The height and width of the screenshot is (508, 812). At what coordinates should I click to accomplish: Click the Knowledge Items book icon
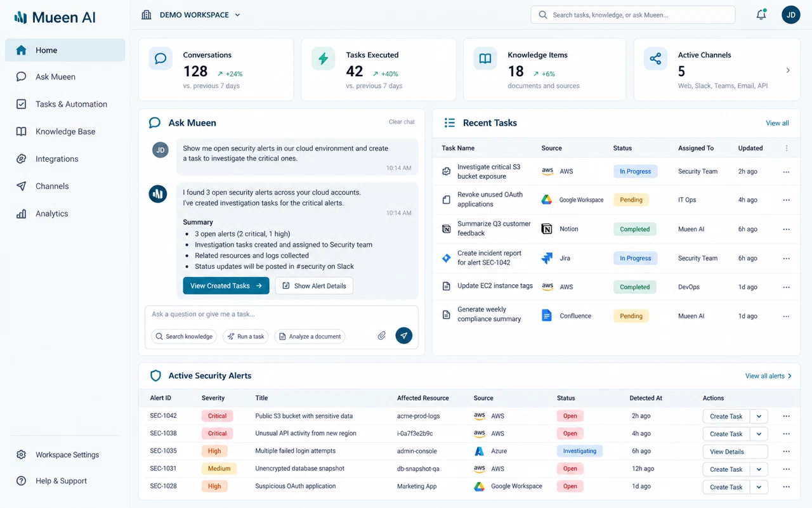[x=485, y=58]
